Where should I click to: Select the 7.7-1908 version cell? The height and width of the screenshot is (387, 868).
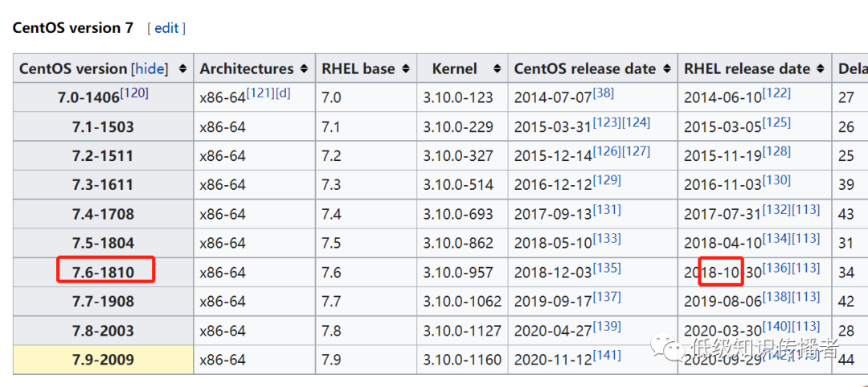point(103,302)
